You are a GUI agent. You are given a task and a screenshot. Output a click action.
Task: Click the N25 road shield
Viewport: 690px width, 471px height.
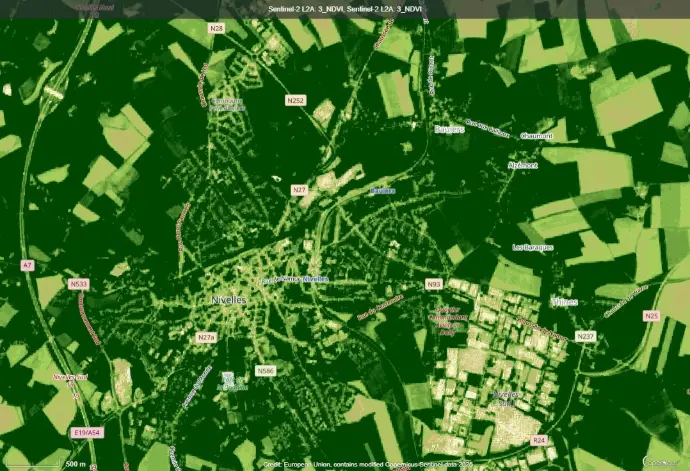point(652,316)
